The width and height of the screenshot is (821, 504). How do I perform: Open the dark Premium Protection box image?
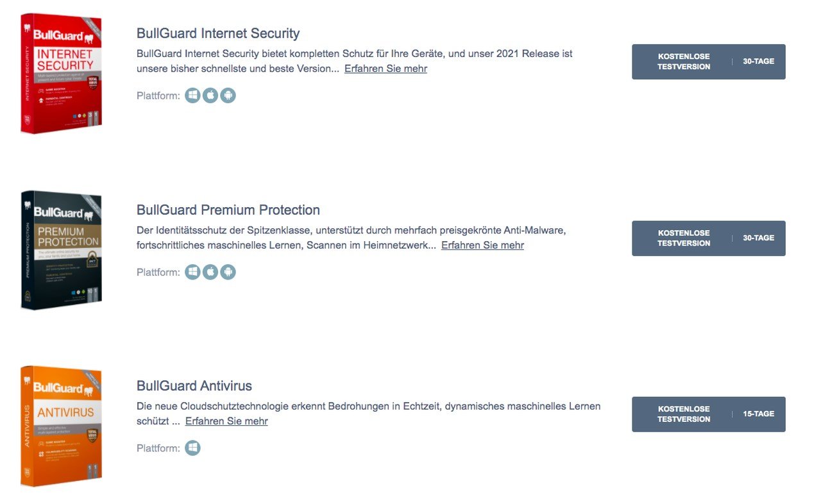coord(61,249)
